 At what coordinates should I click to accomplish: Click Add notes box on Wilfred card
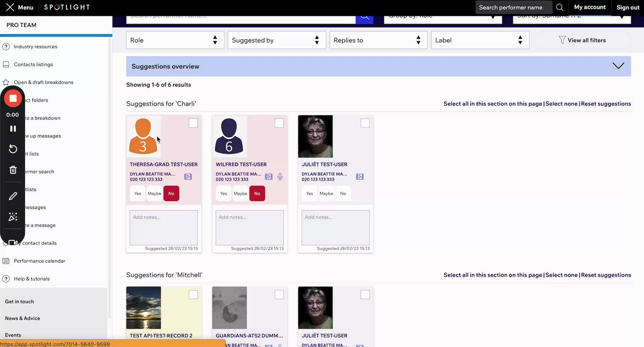[249, 227]
